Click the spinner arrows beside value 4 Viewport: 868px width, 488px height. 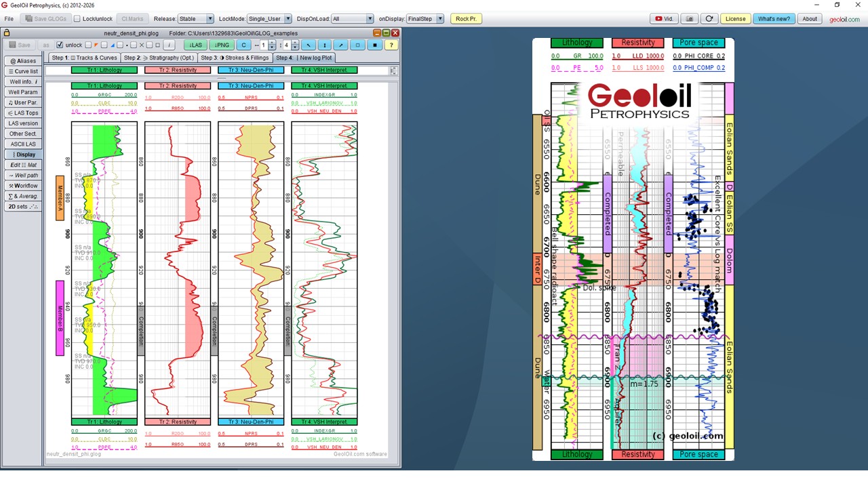[x=295, y=45]
